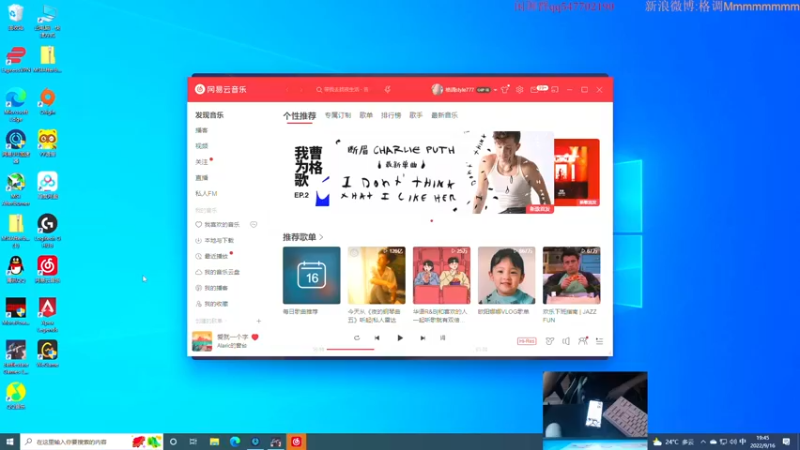The image size is (800, 450).
Task: Open the Recycle Bin desktop icon
Action: (16, 17)
